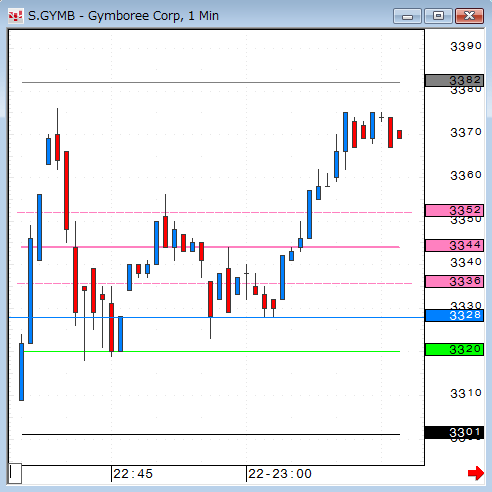The width and height of the screenshot is (492, 492).
Task: Click the gray 3382 horizontal line
Action: tap(211, 82)
